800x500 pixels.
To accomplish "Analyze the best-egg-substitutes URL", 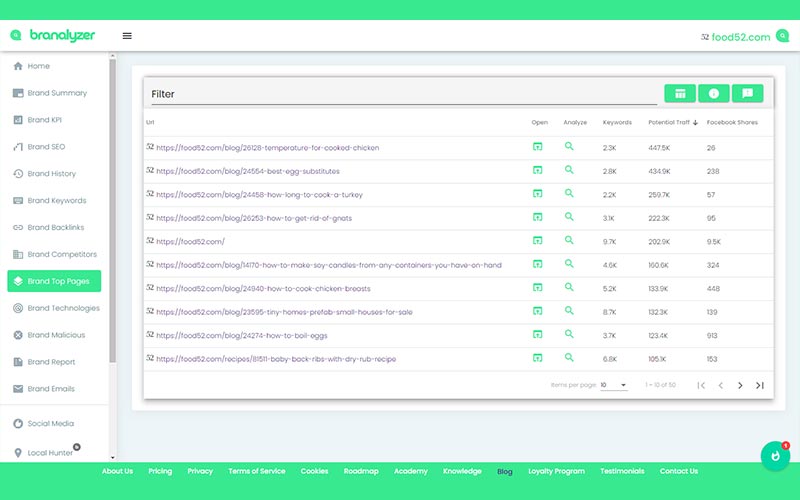I will tap(569, 170).
